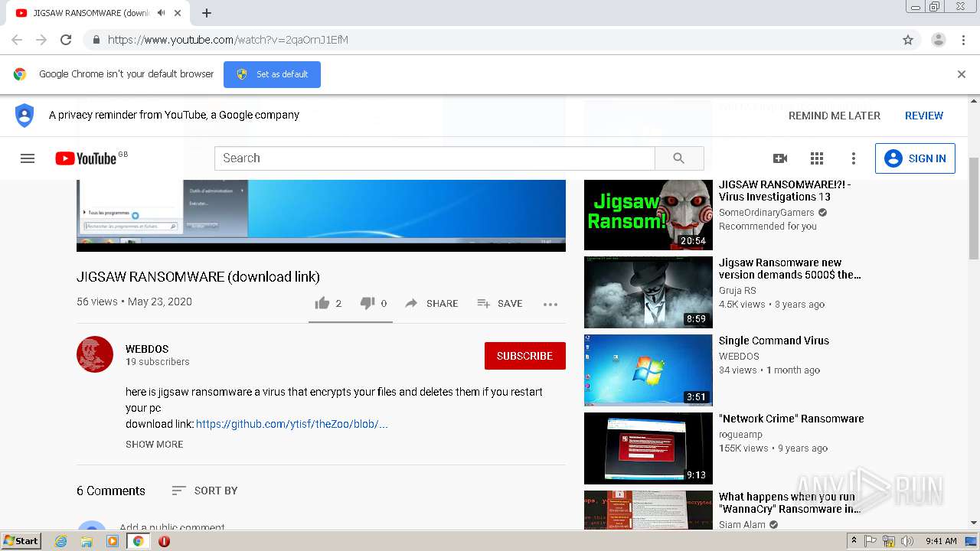Image resolution: width=980 pixels, height=551 pixels.
Task: Click the '6 Comments' heading
Action: point(111,491)
